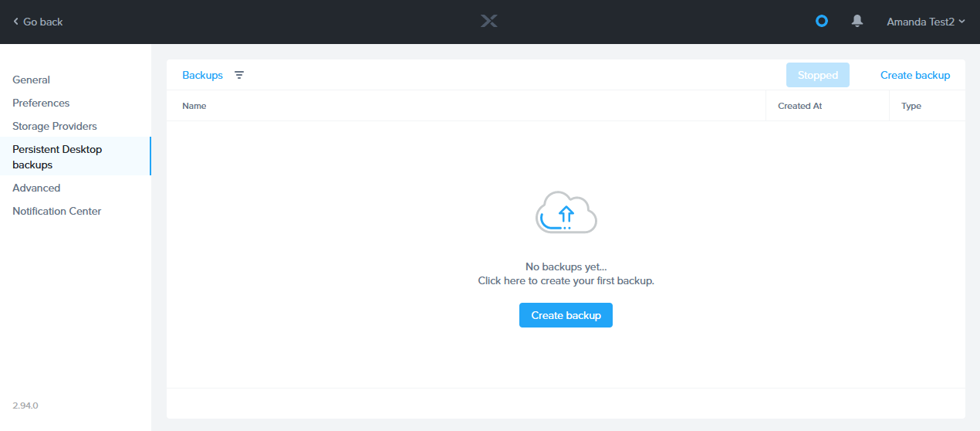Select Persistent Desktop backups in sidebar

pos(57,157)
